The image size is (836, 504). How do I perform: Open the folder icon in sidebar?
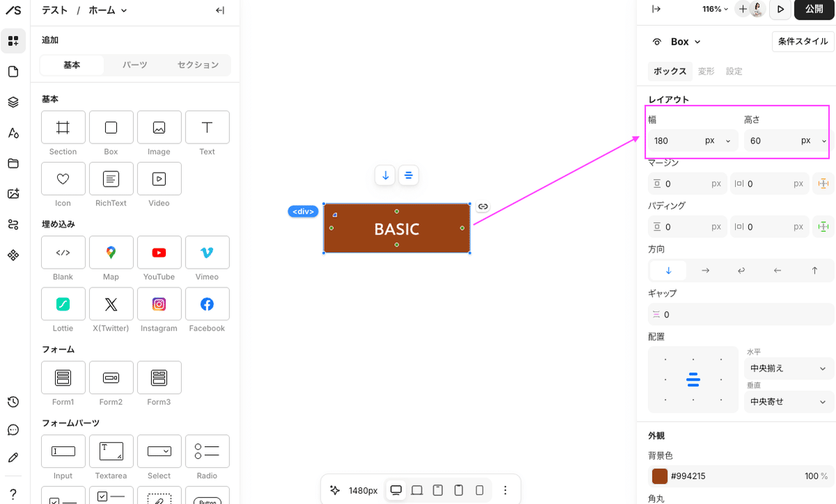13,164
